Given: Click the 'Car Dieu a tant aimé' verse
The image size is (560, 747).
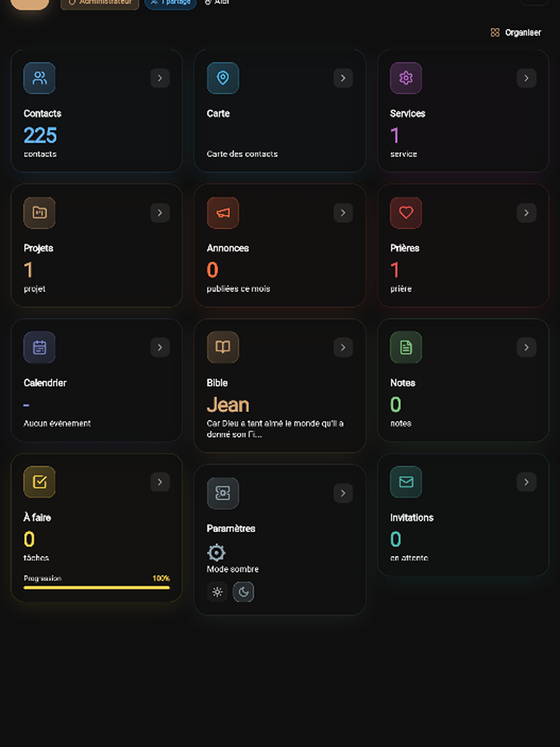Looking at the screenshot, I should 275,429.
